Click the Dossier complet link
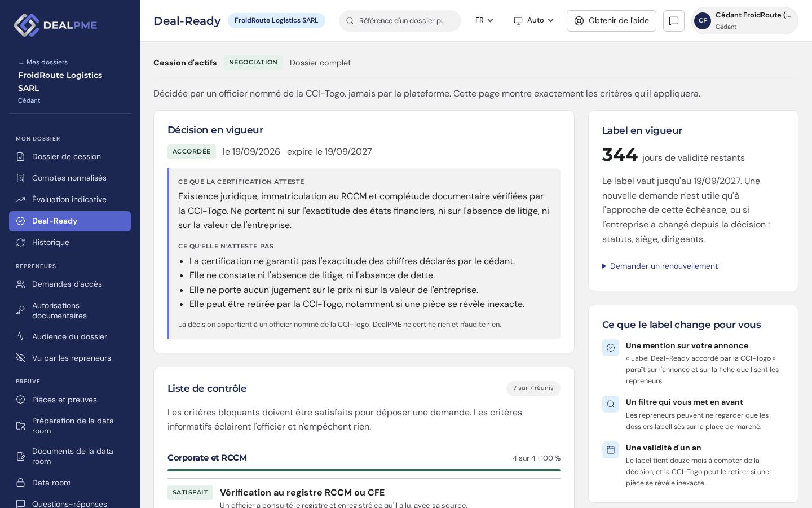 [x=320, y=63]
